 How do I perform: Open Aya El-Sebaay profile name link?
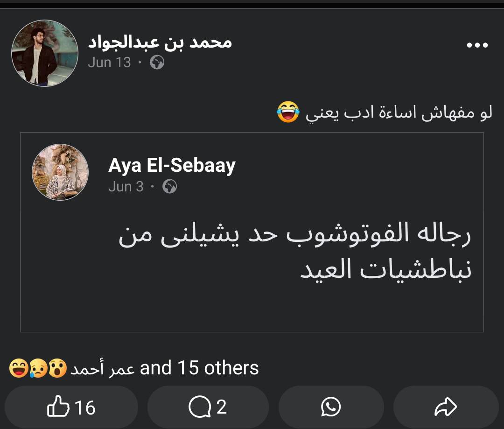pyautogui.click(x=172, y=166)
